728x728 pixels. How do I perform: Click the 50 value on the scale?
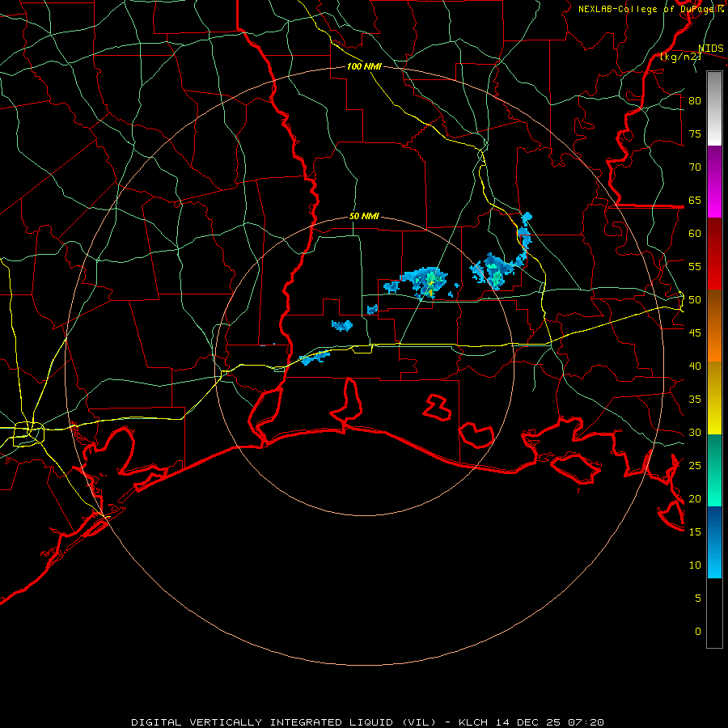[x=695, y=300]
